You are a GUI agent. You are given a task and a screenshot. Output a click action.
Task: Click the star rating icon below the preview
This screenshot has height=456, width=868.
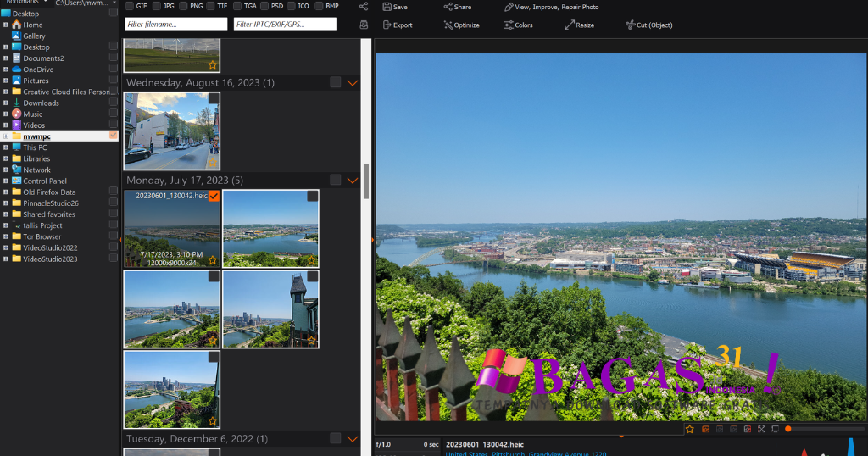[690, 429]
